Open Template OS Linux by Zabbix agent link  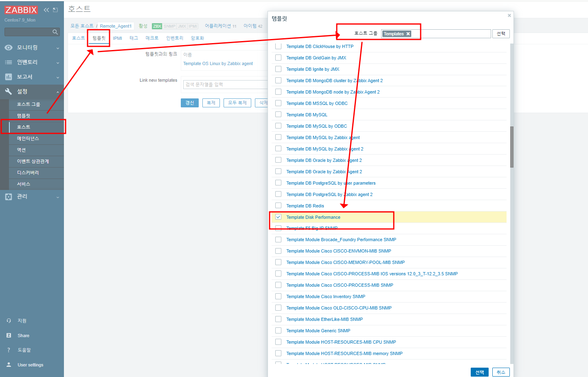(x=218, y=63)
